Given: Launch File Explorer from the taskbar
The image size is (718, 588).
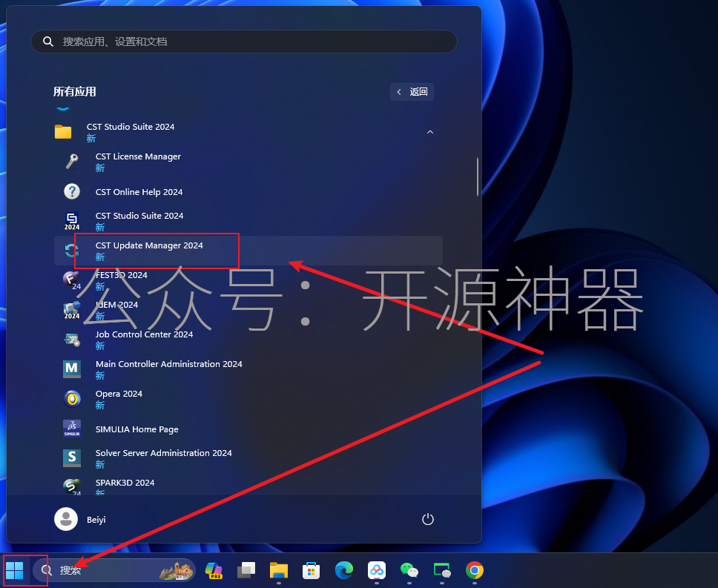Looking at the screenshot, I should [279, 570].
